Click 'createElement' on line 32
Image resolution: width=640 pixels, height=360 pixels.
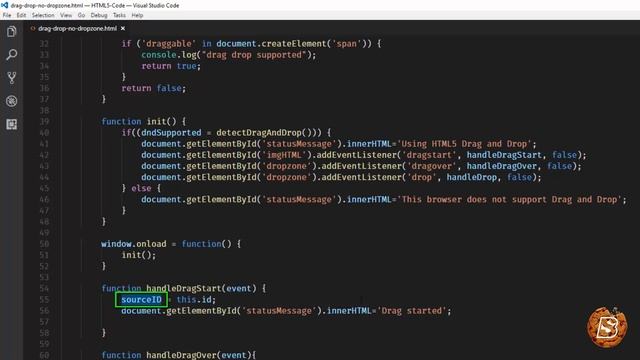pyautogui.click(x=294, y=44)
